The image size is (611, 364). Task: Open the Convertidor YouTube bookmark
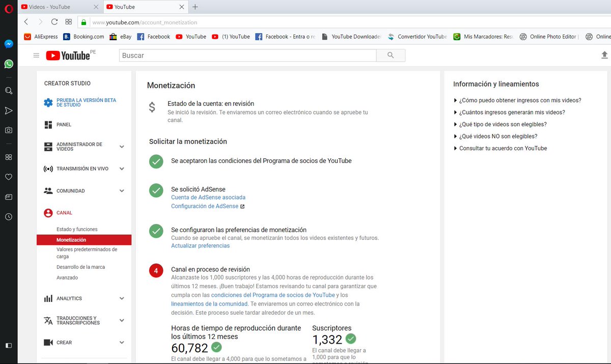pyautogui.click(x=417, y=37)
